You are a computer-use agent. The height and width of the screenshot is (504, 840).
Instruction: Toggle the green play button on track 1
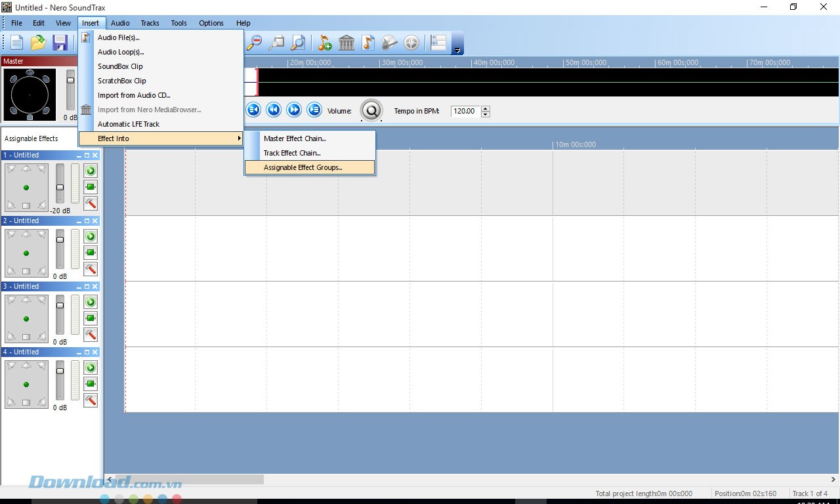coord(91,171)
